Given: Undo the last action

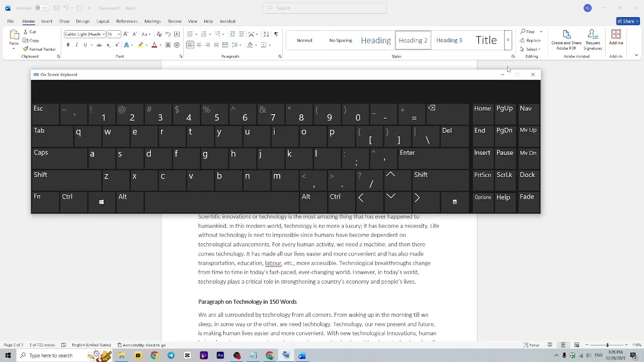Looking at the screenshot, I should click(66, 8).
